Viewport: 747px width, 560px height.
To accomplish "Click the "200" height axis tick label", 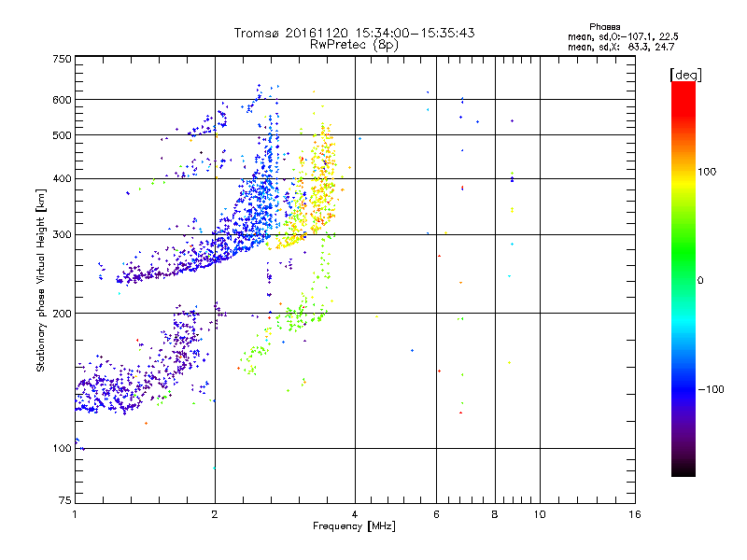I will coord(62,314).
